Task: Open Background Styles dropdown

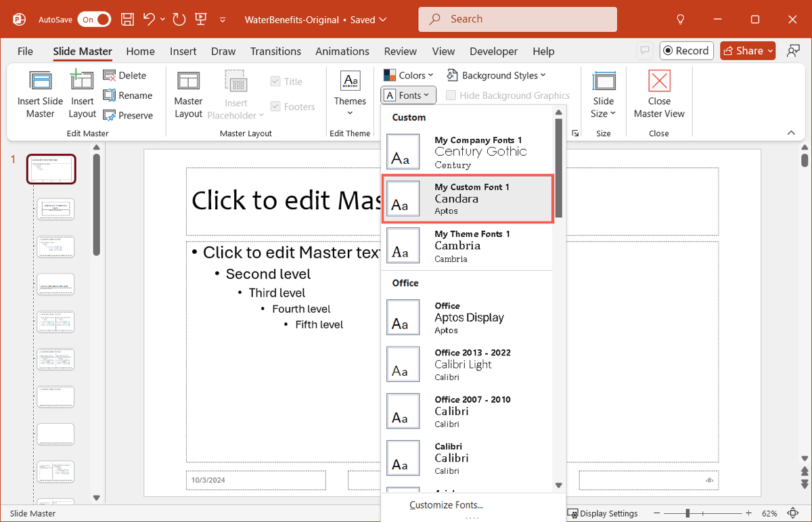Action: coord(496,75)
